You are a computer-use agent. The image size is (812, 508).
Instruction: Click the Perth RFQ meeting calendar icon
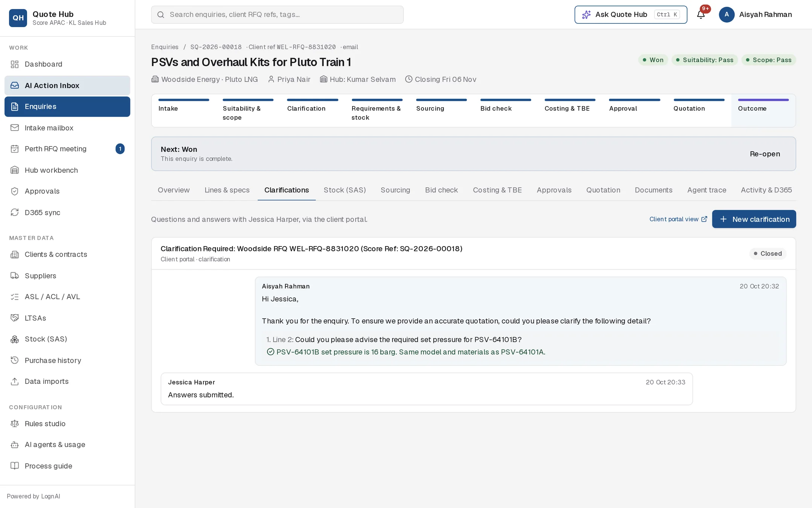(x=15, y=149)
